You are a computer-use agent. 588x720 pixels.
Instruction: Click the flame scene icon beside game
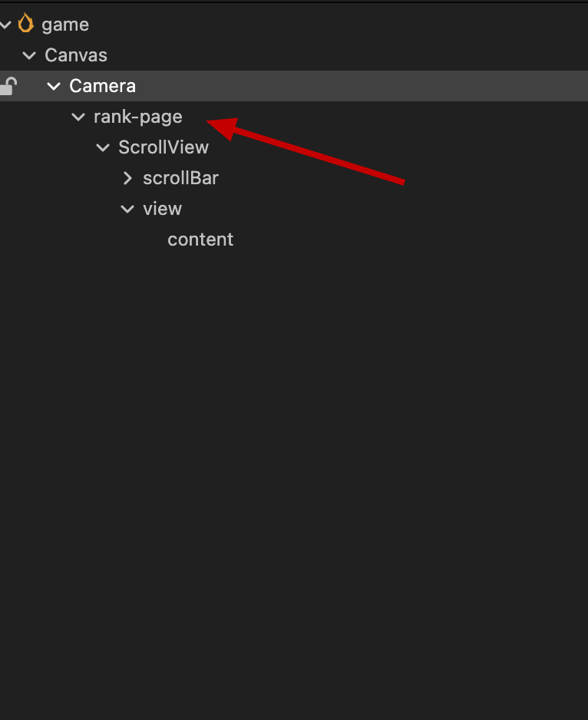(26, 24)
